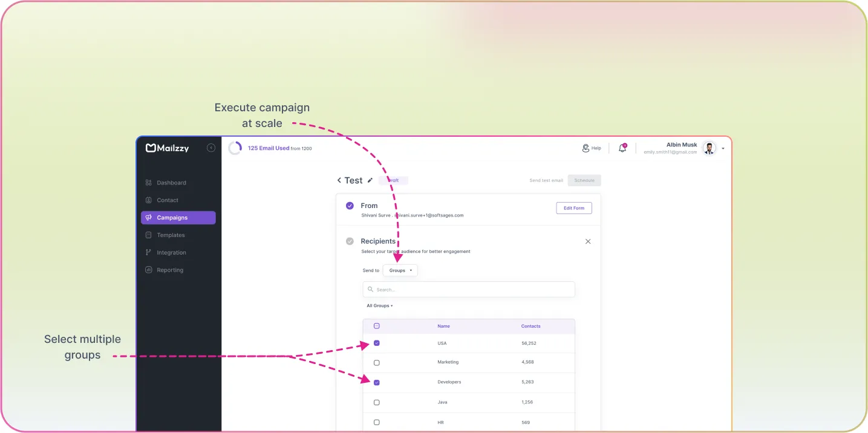The width and height of the screenshot is (868, 433).
Task: Check the Marketing group checkbox
Action: pyautogui.click(x=376, y=362)
